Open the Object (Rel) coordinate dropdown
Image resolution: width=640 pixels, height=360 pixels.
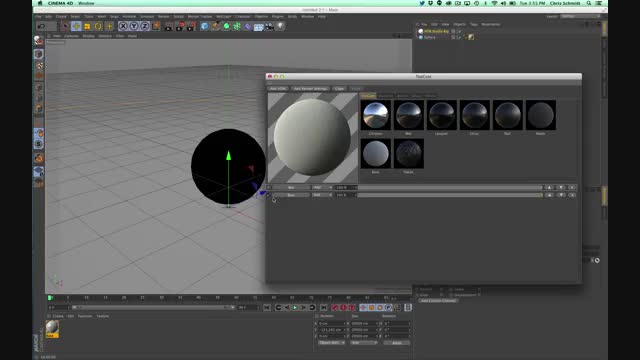click(332, 343)
